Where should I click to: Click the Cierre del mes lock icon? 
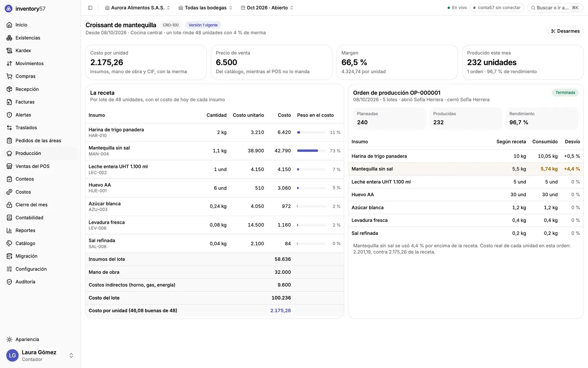9,205
